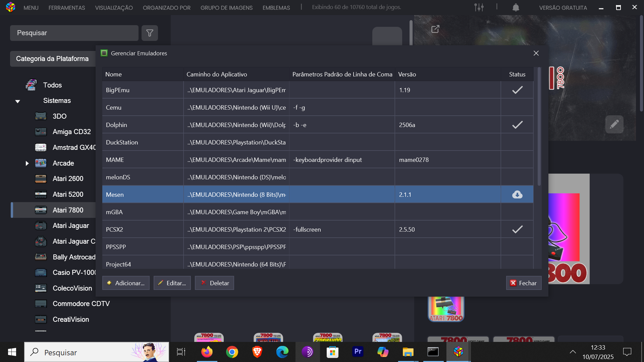Open the notifications bell icon
Image resolution: width=644 pixels, height=362 pixels.
point(516,7)
